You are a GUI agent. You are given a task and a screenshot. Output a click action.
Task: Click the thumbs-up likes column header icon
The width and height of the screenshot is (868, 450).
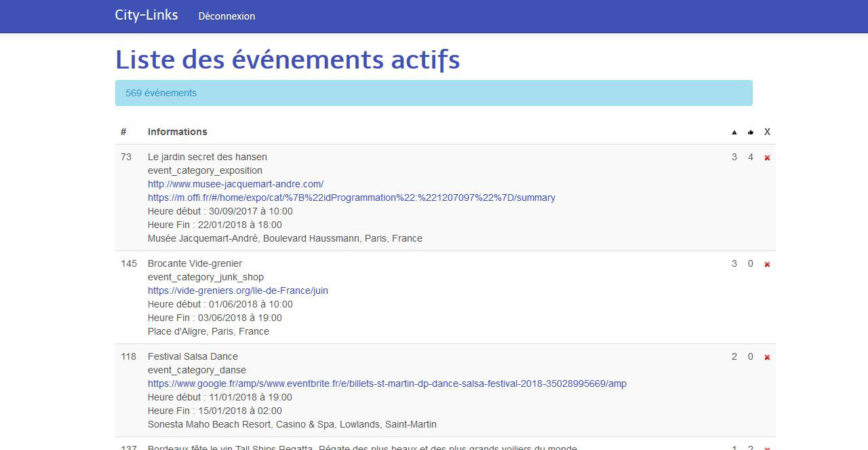(751, 132)
